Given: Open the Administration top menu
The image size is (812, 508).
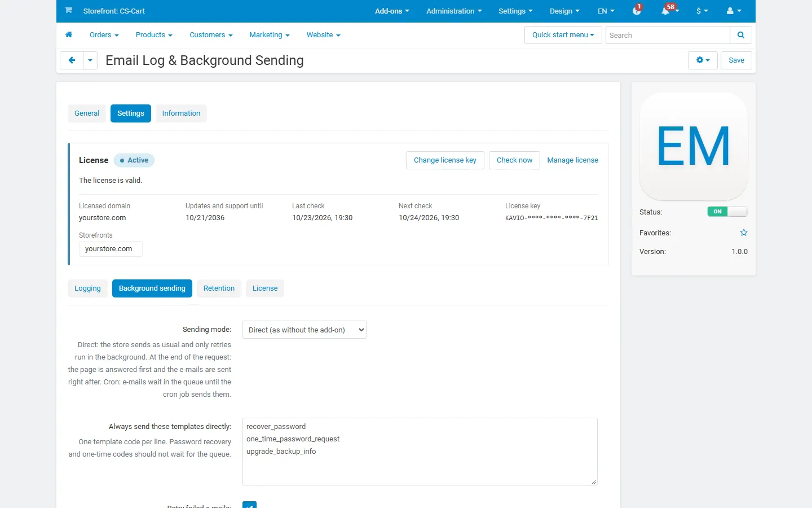Looking at the screenshot, I should pyautogui.click(x=454, y=11).
